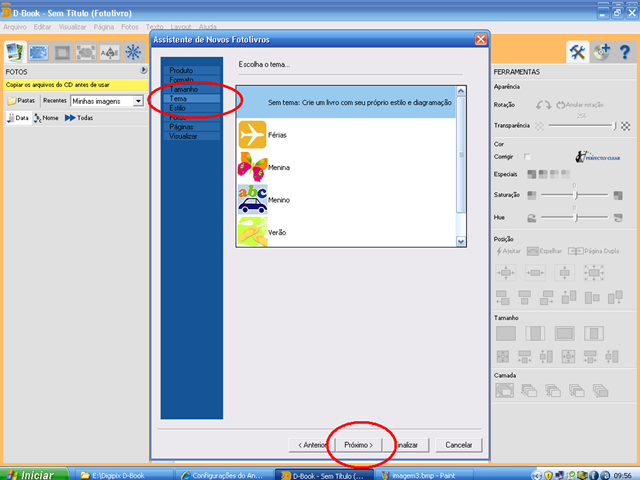Open the Fotos panel tab icon

point(15,52)
